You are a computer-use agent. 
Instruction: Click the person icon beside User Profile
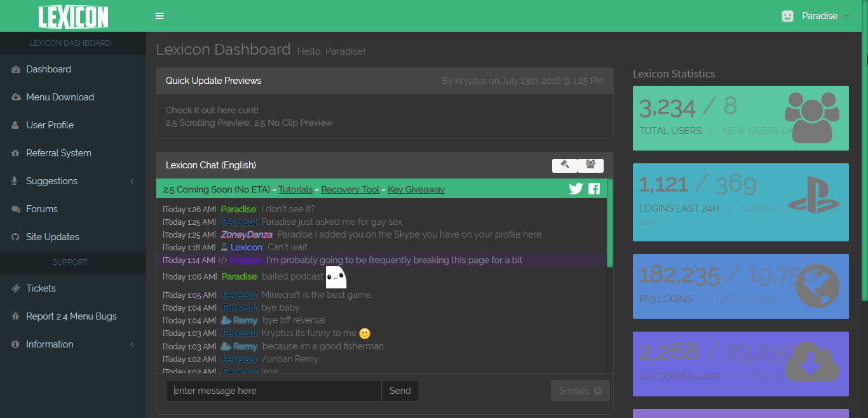(15, 125)
